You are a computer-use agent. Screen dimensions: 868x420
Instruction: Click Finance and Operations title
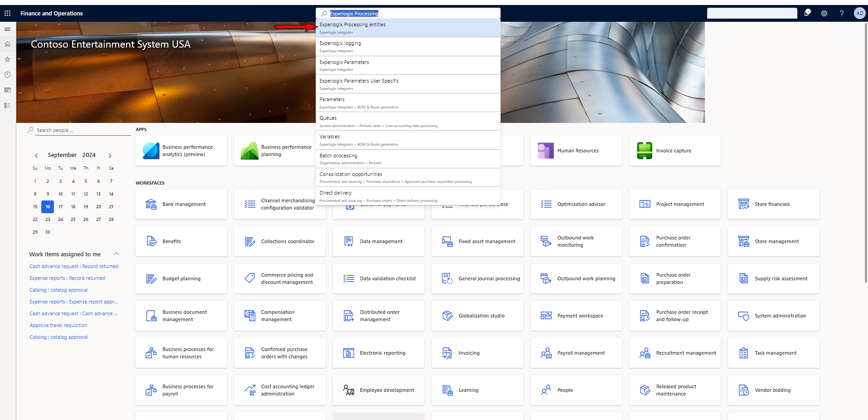[52, 14]
